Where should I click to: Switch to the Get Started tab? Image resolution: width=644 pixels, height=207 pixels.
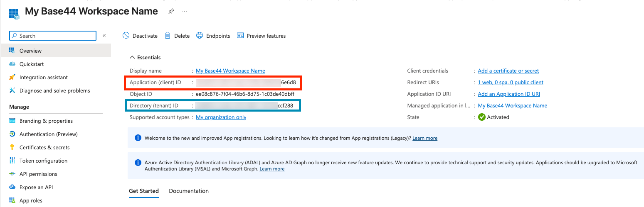point(144,191)
